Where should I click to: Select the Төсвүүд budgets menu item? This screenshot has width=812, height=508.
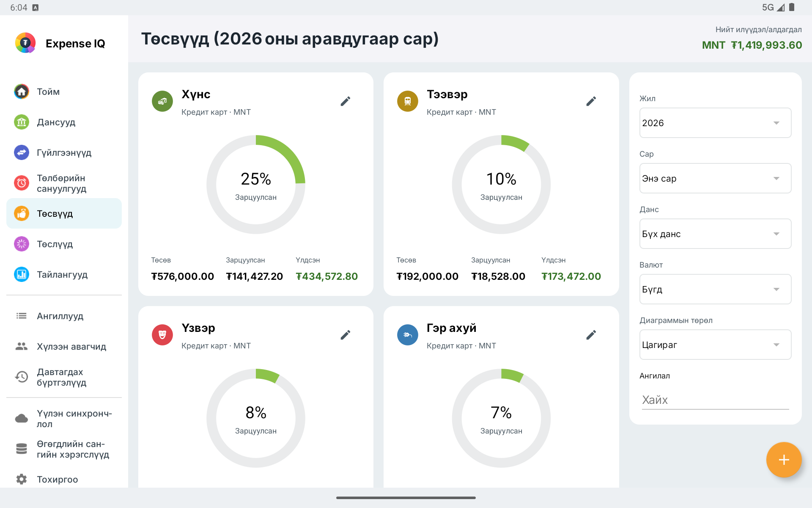(x=64, y=213)
